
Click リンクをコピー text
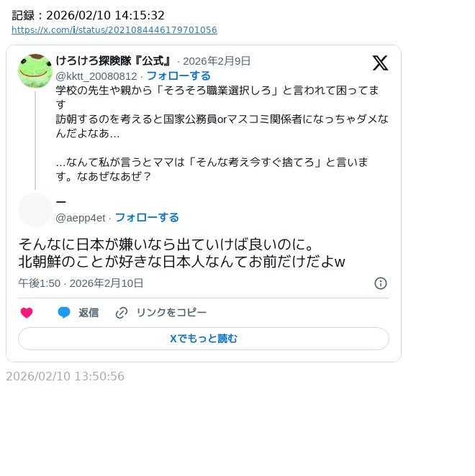(x=171, y=313)
